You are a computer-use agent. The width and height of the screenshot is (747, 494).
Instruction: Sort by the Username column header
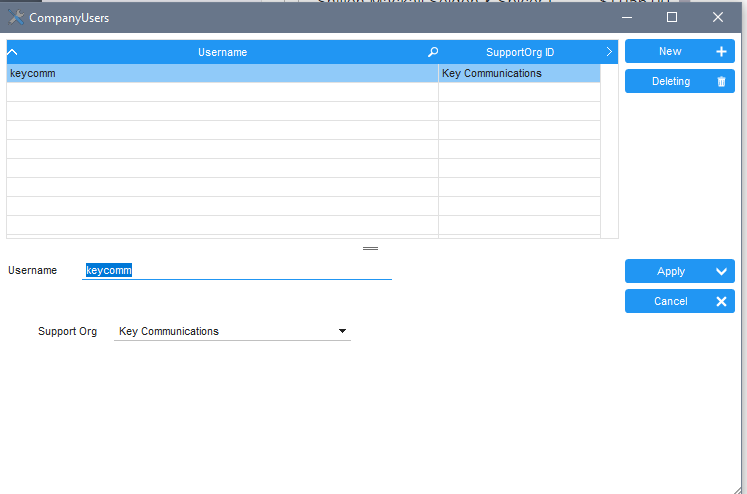(222, 52)
